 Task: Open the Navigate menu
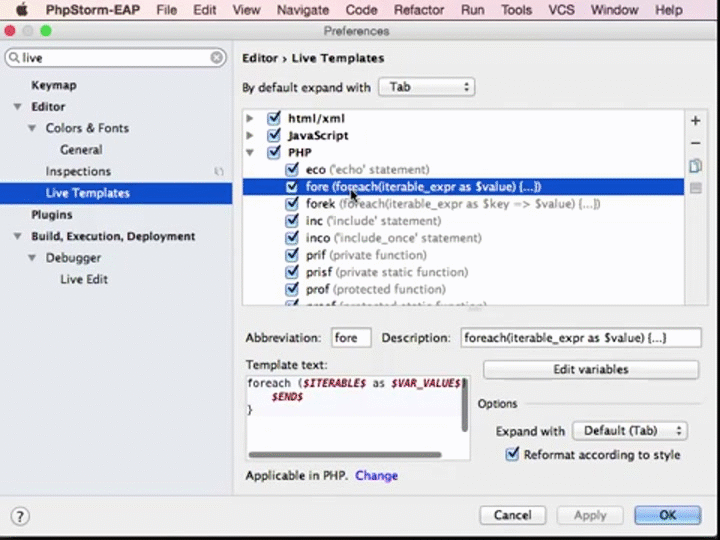(303, 10)
